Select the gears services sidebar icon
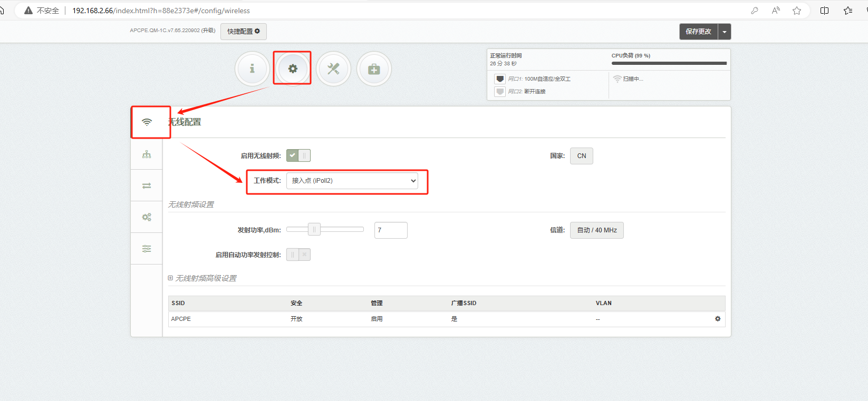Viewport: 868px width, 401px height. (147, 217)
